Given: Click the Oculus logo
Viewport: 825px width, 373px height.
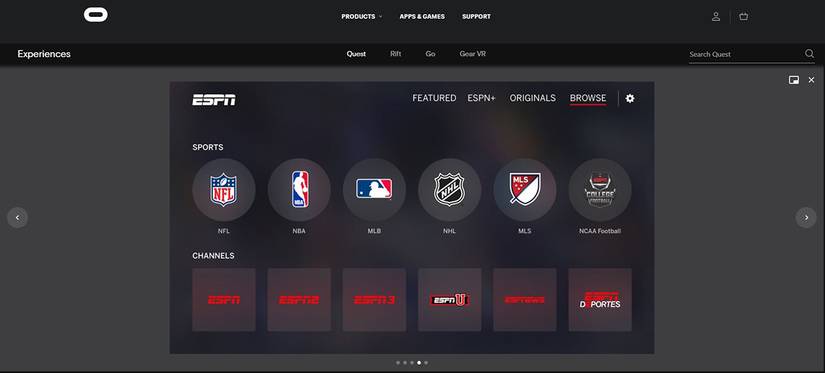Looking at the screenshot, I should [96, 15].
